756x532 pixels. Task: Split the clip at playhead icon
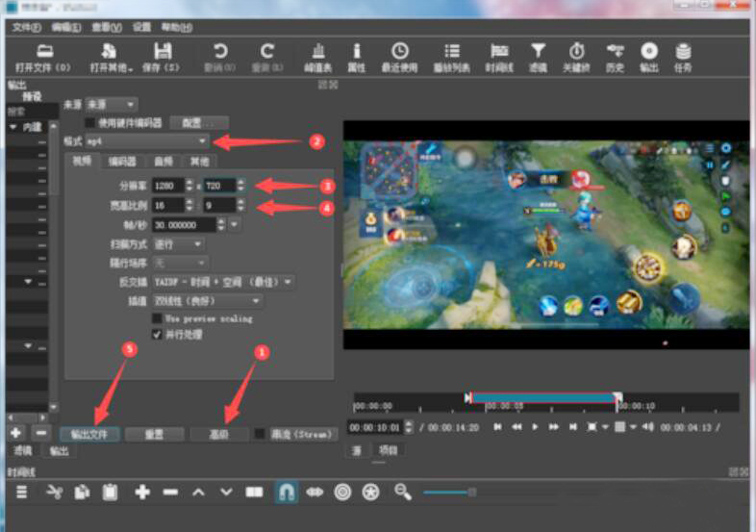[x=254, y=493]
